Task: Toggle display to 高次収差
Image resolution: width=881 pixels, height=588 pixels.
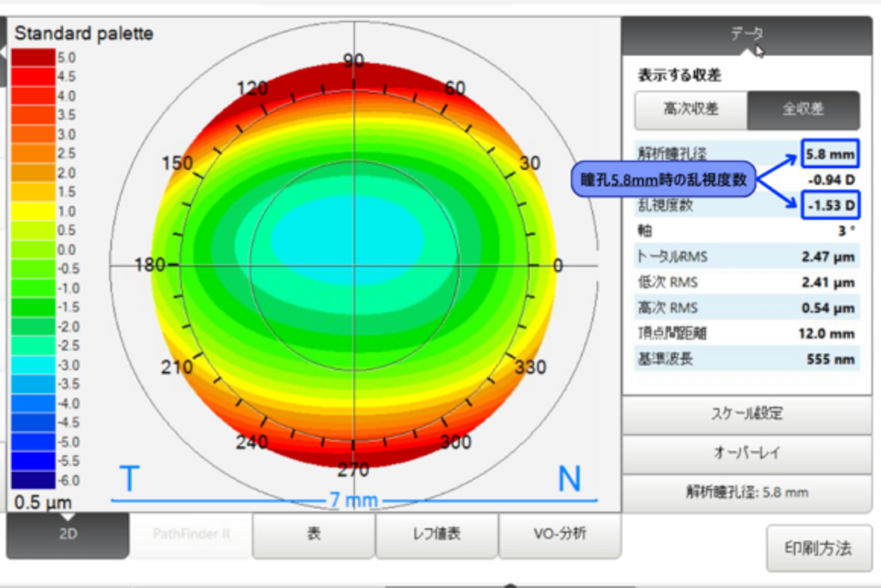Action: coord(691,110)
